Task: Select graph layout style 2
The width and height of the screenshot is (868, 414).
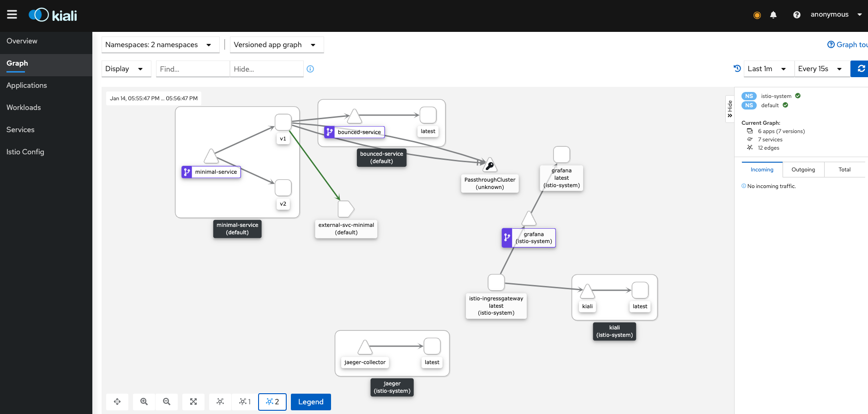Action: (272, 402)
